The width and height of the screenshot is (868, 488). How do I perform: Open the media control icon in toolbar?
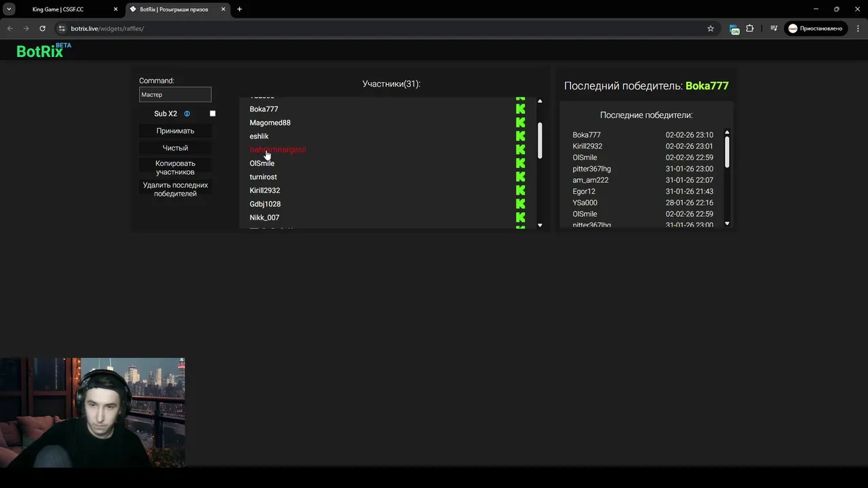coord(774,28)
